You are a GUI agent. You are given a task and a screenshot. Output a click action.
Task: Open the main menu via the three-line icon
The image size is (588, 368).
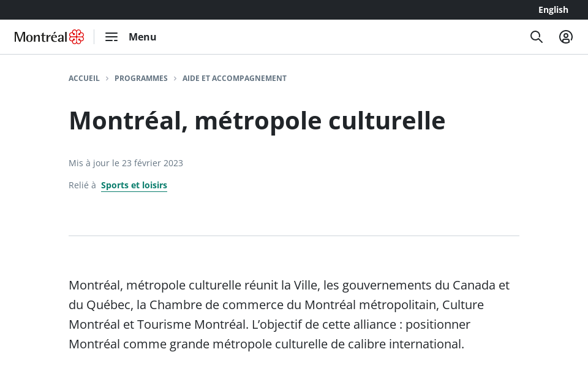111,37
